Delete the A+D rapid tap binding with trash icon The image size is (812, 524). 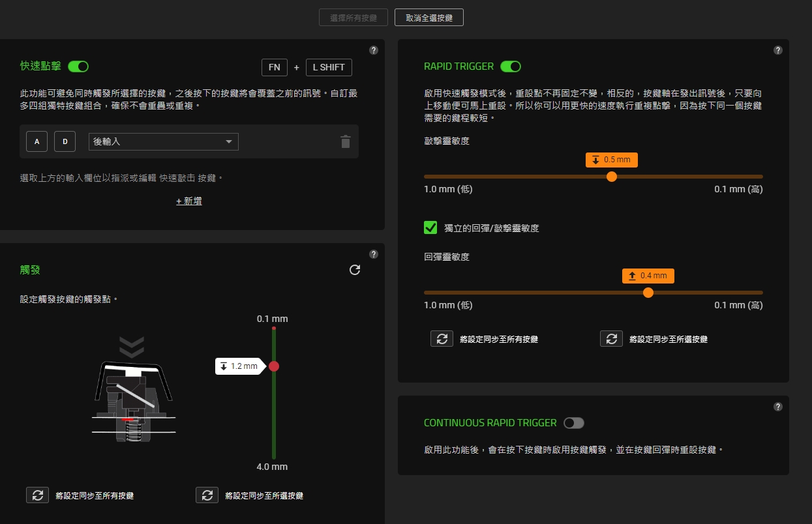click(345, 141)
